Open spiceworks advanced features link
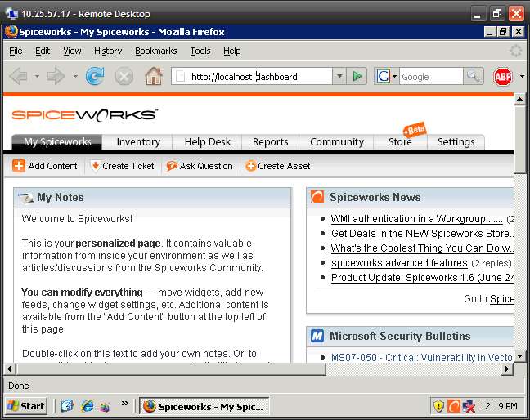 click(x=399, y=262)
